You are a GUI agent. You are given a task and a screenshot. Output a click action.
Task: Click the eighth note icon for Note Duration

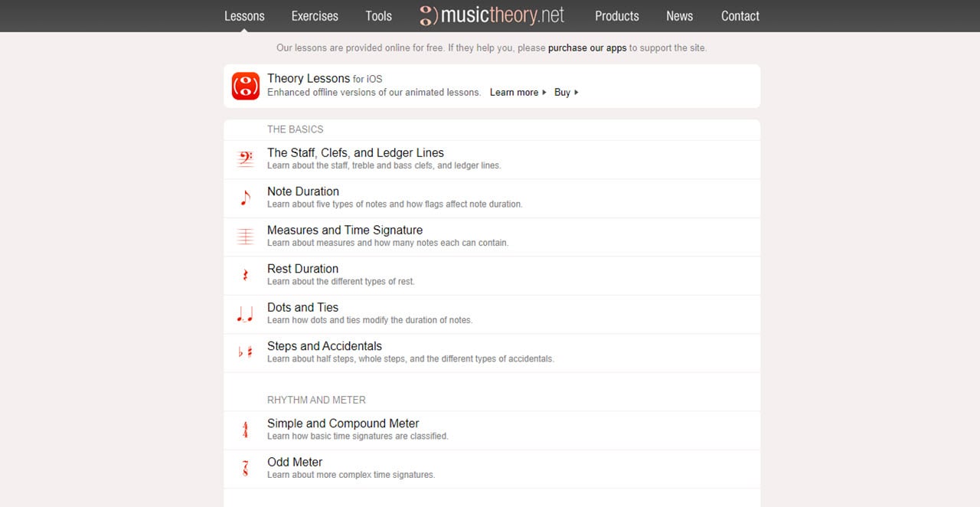point(245,198)
